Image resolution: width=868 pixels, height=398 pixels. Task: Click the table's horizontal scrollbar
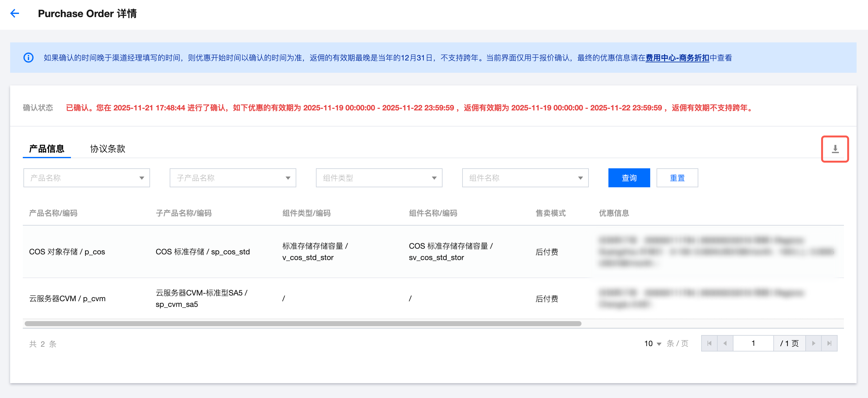pyautogui.click(x=303, y=324)
